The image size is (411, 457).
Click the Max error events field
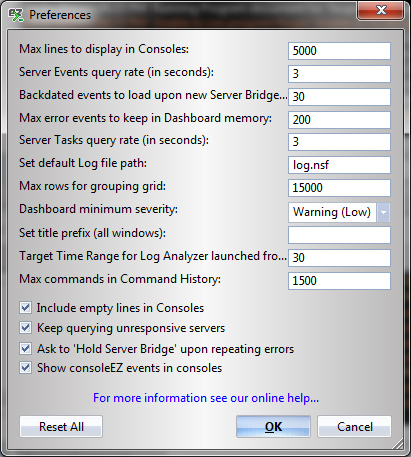(x=339, y=120)
